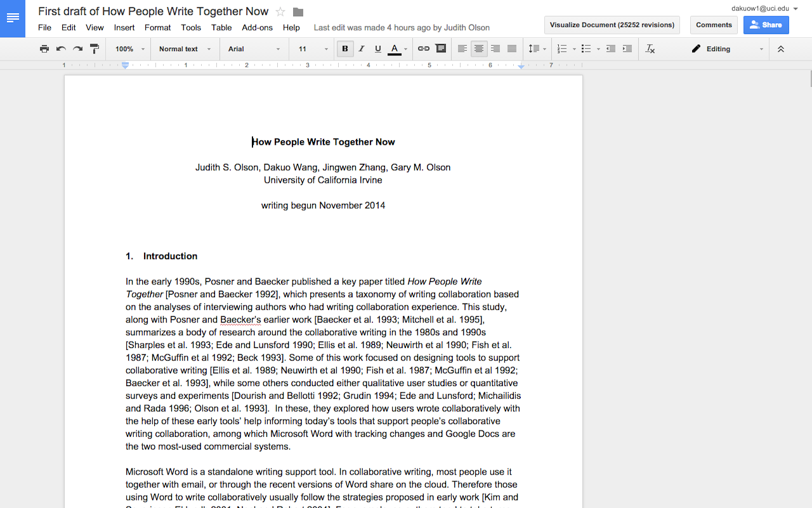Click the authors line starting 'Judith S. Olson'
This screenshot has width=812, height=508.
[x=323, y=167]
